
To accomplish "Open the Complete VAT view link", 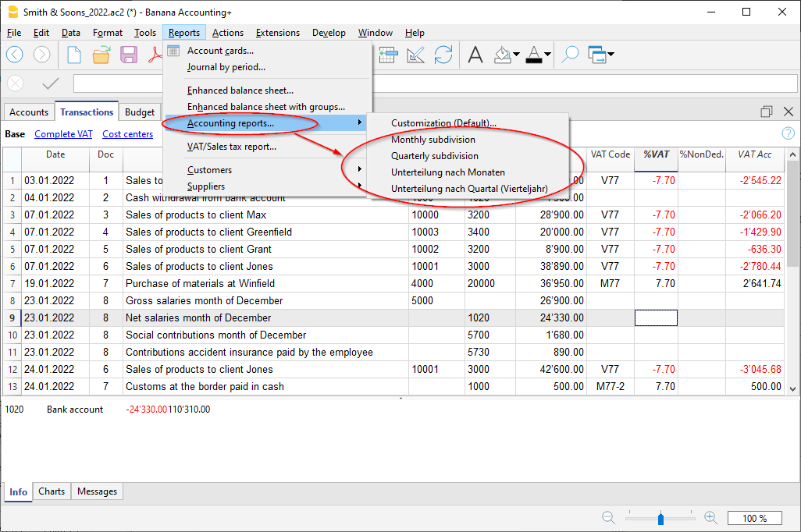I will (x=63, y=134).
